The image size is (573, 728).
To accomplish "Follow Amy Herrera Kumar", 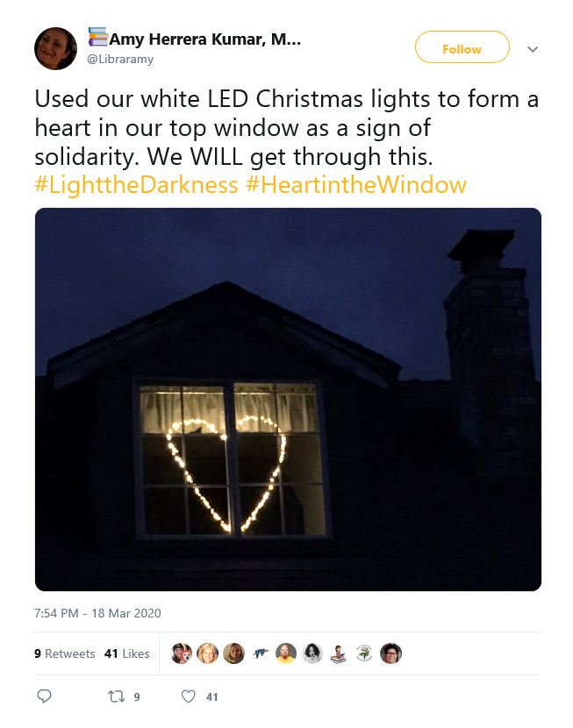I will click(462, 48).
